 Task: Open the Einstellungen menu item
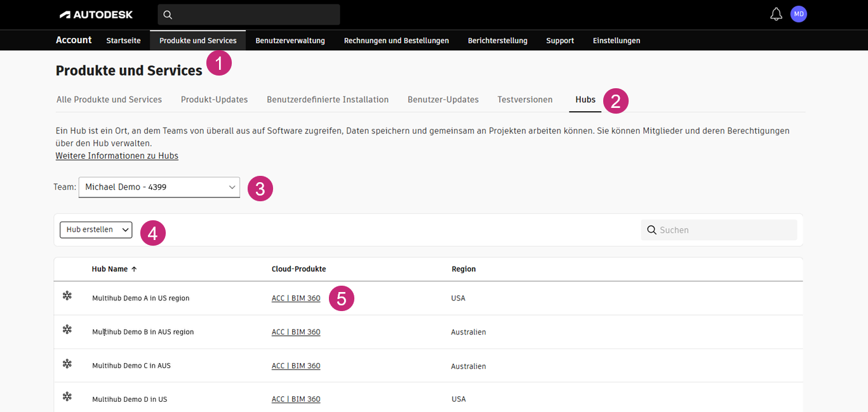[616, 41]
